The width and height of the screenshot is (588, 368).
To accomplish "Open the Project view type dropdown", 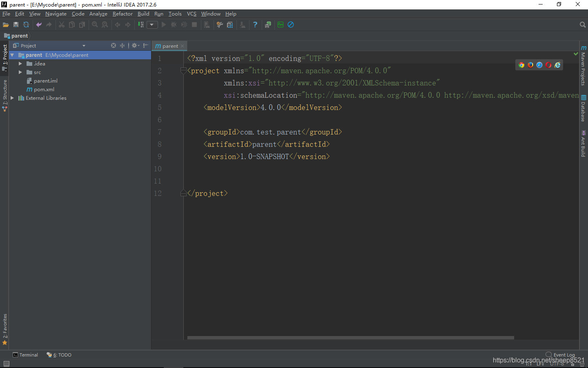I will coord(84,46).
